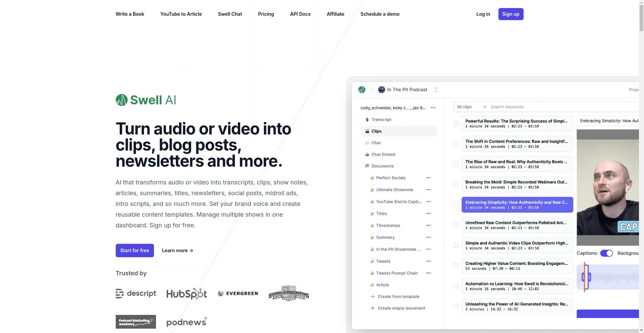The height and width of the screenshot is (333, 644).
Task: Open the descript logo
Action: click(x=136, y=293)
